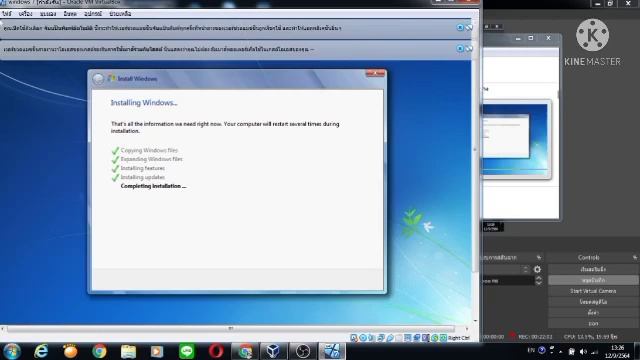Viewport: 640px width, 360px height.
Task: Click the speaker volume icon in tray
Action: tap(583, 351)
